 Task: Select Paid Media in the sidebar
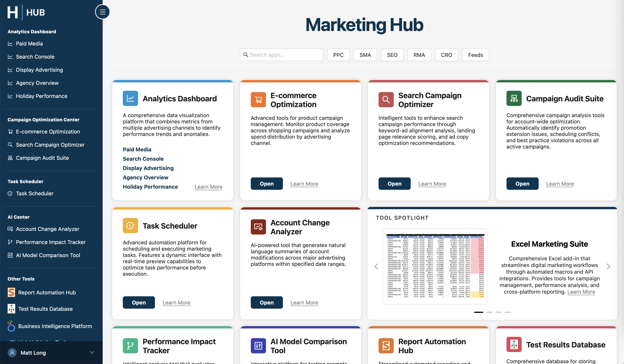coord(29,43)
